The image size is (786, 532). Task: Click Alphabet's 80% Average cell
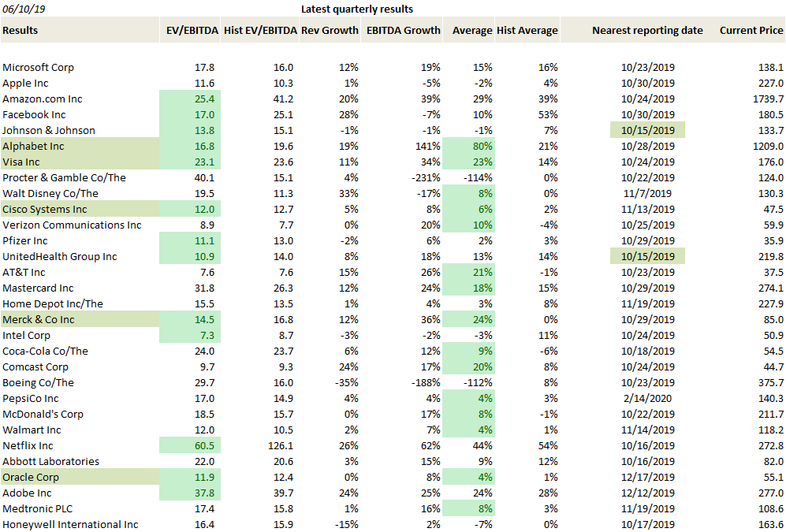(x=469, y=146)
